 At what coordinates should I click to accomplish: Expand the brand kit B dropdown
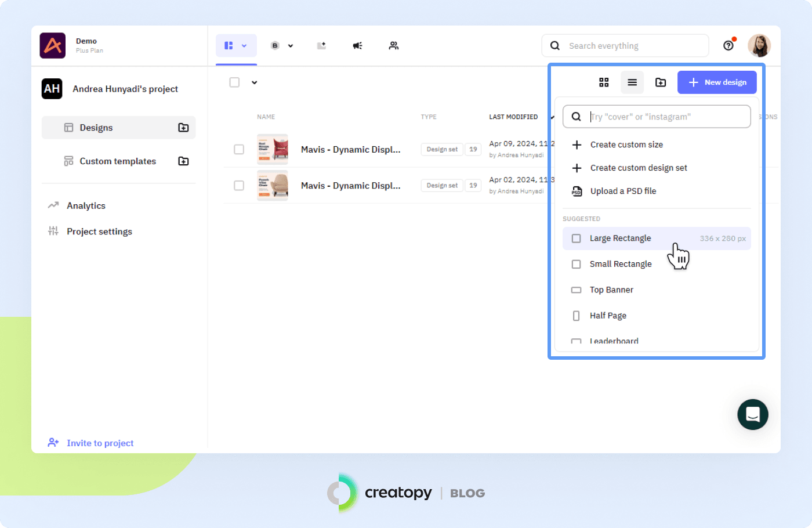282,46
